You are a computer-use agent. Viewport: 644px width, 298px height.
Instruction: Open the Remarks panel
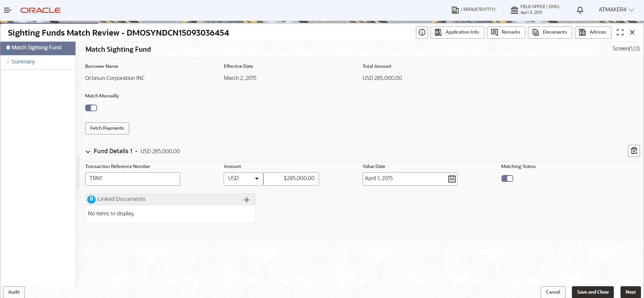pos(506,32)
